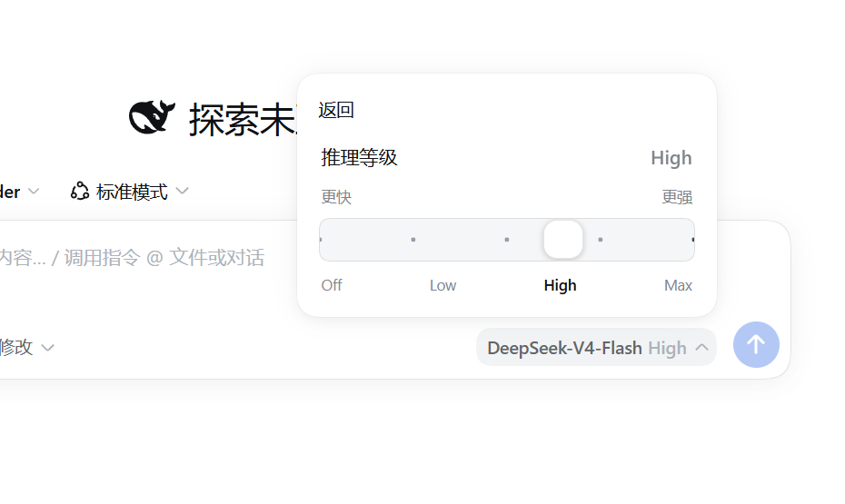Click the slider tick right of thumb
Viewport: 845px width, 504px height.
tap(601, 240)
